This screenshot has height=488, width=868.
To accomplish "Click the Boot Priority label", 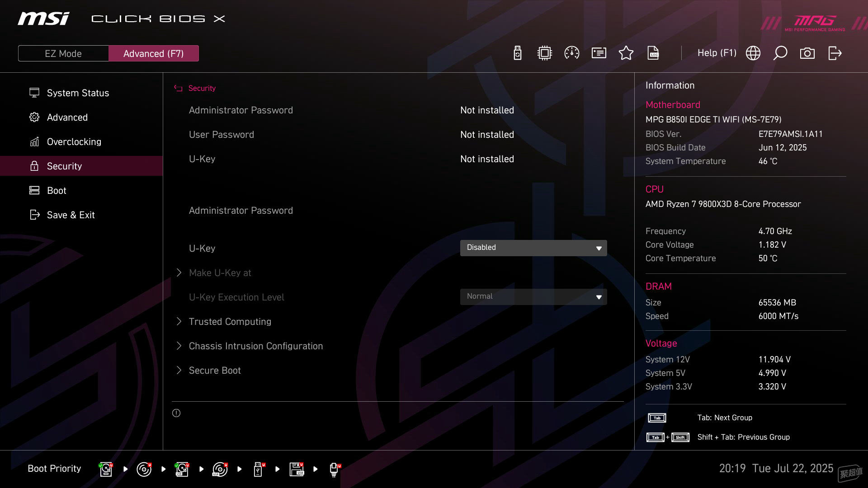I will point(54,469).
